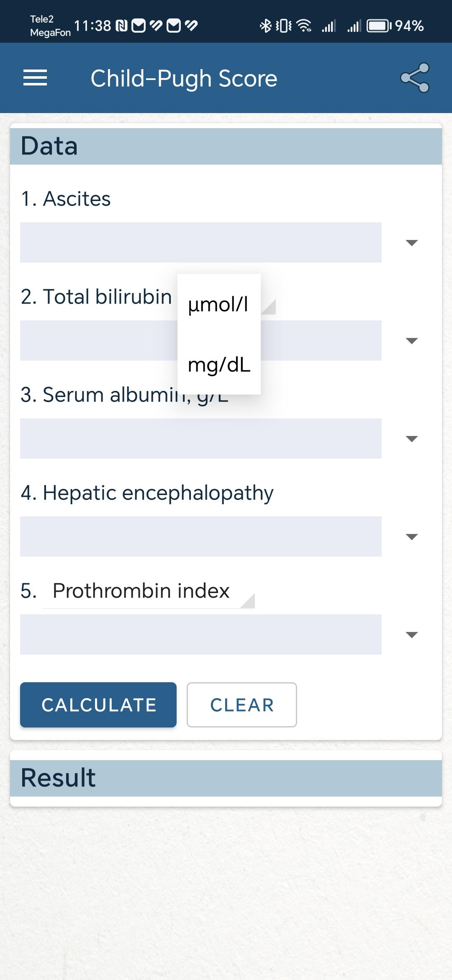Image resolution: width=452 pixels, height=980 pixels.
Task: Expand the Total bilirubin value dropdown arrow
Action: tap(412, 341)
